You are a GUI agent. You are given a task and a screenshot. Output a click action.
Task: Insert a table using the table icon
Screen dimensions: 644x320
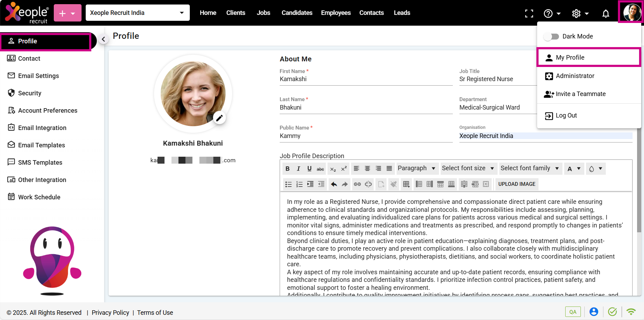(406, 184)
